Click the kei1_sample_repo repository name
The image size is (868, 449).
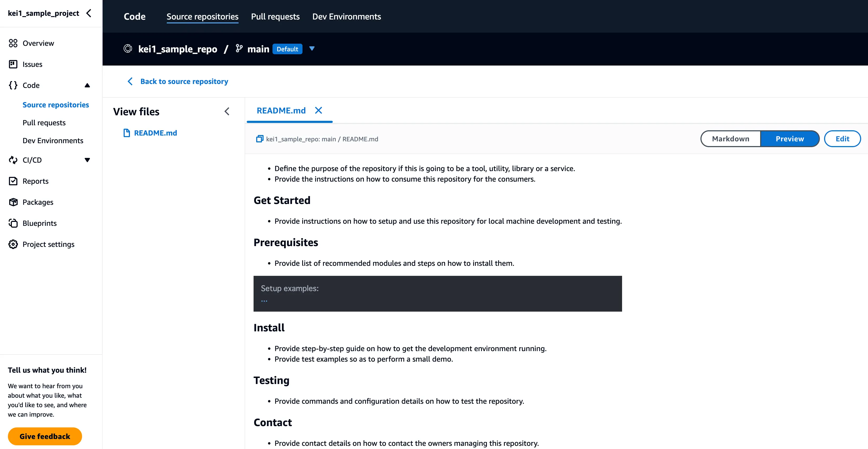pyautogui.click(x=178, y=49)
